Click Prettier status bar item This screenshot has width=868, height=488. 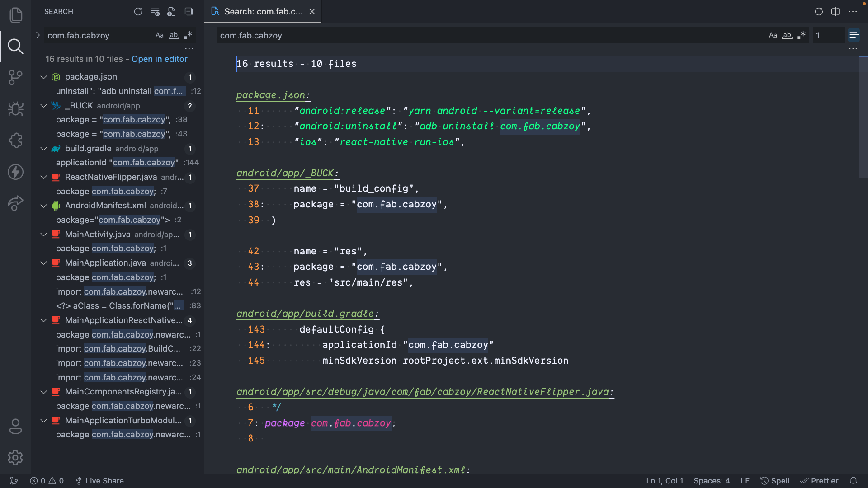[x=819, y=481]
